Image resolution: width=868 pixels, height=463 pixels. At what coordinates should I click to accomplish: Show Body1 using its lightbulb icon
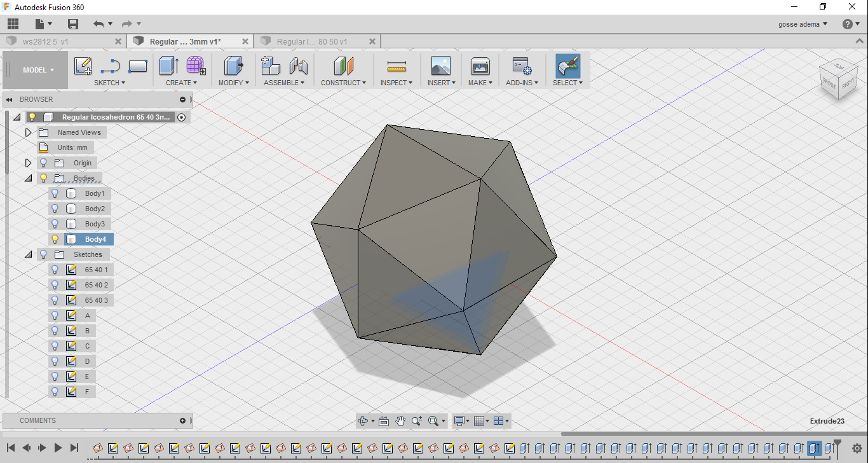coord(55,193)
